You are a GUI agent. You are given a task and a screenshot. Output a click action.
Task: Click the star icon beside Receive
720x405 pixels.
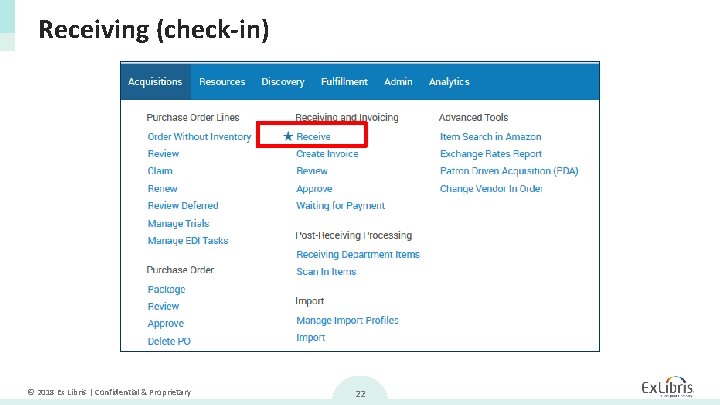click(288, 136)
